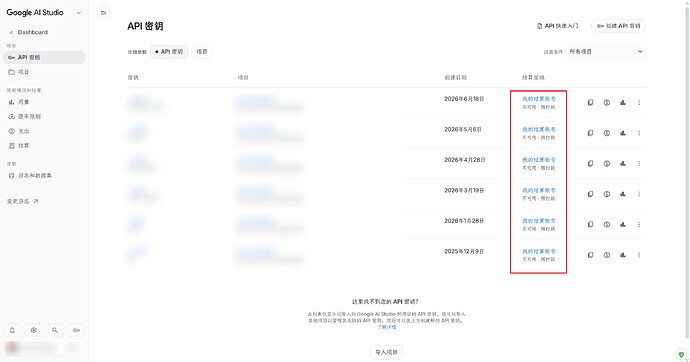Open 日志和数据集 in the sidebar

(44, 176)
